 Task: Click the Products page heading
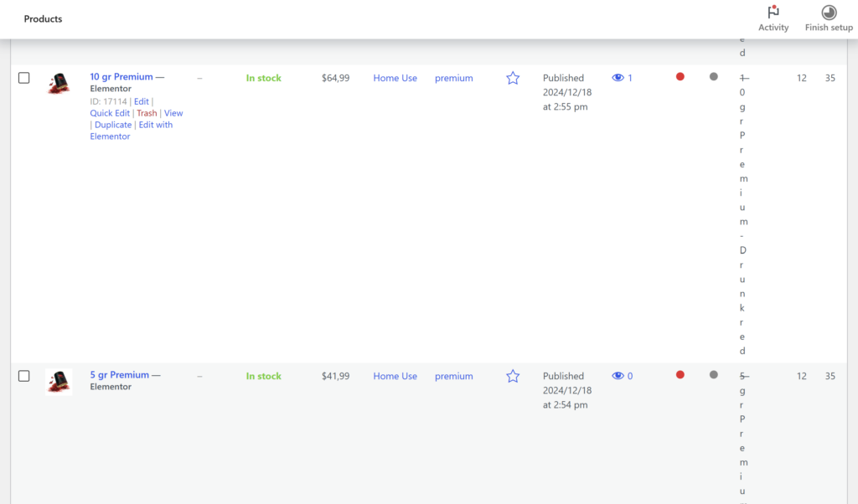point(43,18)
